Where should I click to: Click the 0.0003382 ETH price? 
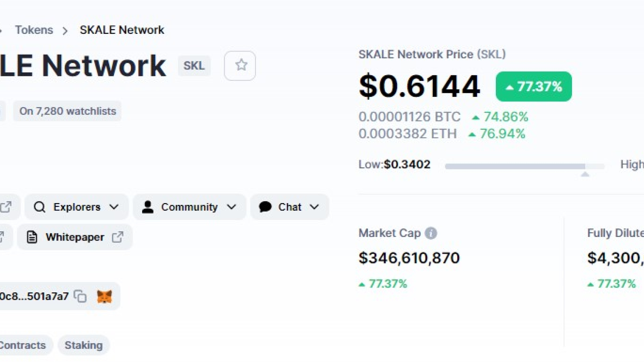click(x=407, y=134)
